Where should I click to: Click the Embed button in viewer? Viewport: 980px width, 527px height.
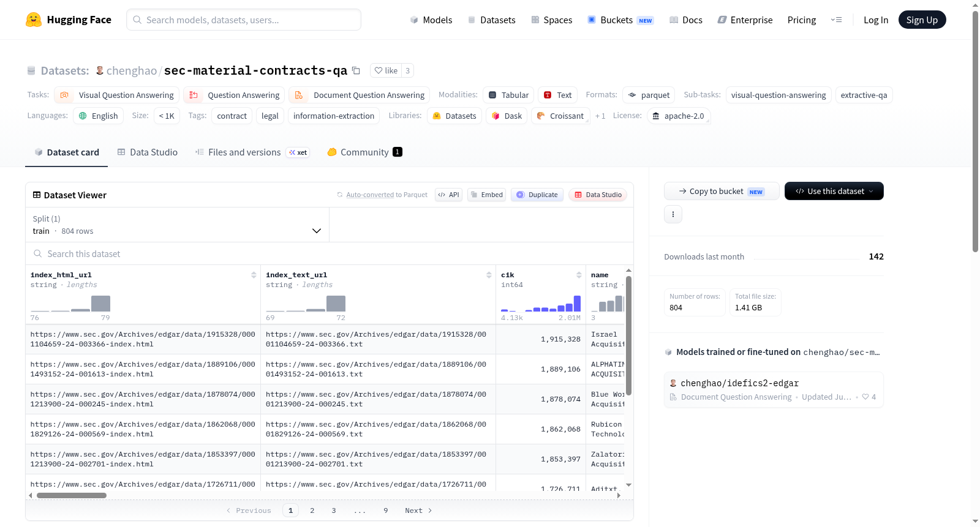coord(486,195)
